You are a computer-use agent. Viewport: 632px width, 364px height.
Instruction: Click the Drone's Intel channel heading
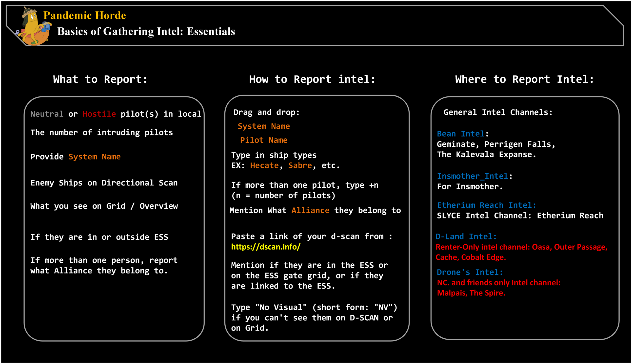[470, 272]
